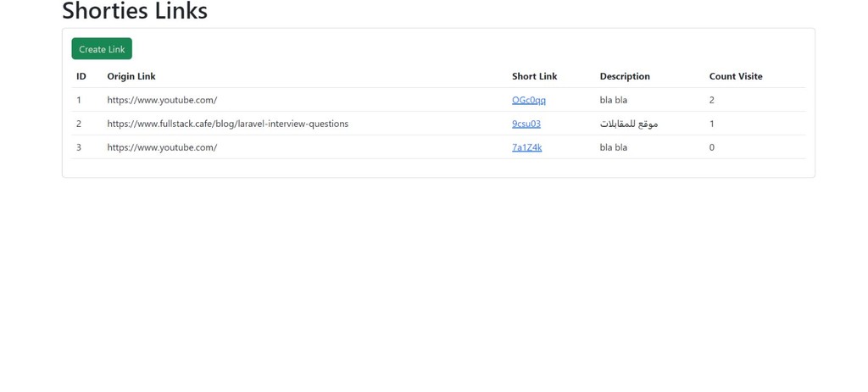868x392 pixels.
Task: Click the visit count of 2 for OGc0qq
Action: point(712,100)
